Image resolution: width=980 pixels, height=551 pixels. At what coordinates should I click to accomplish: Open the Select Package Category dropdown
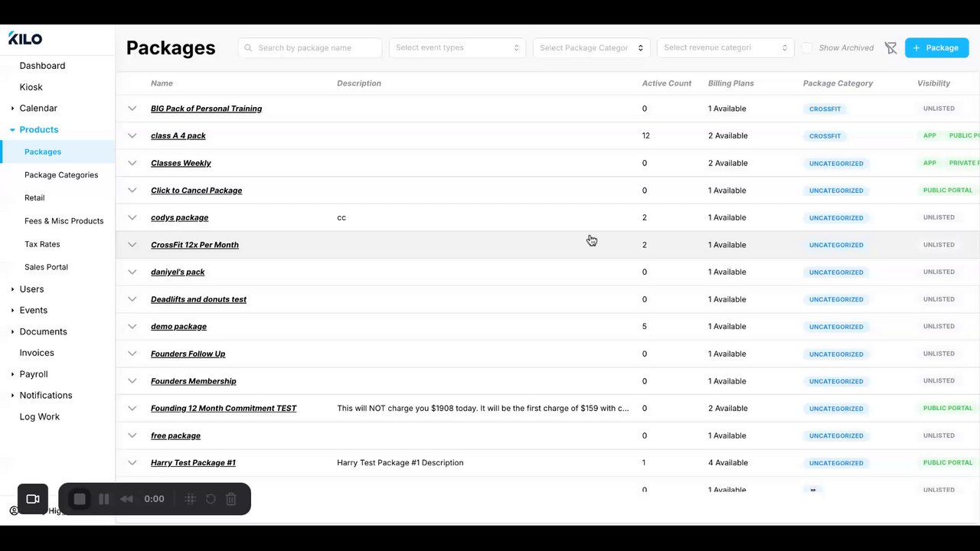591,48
